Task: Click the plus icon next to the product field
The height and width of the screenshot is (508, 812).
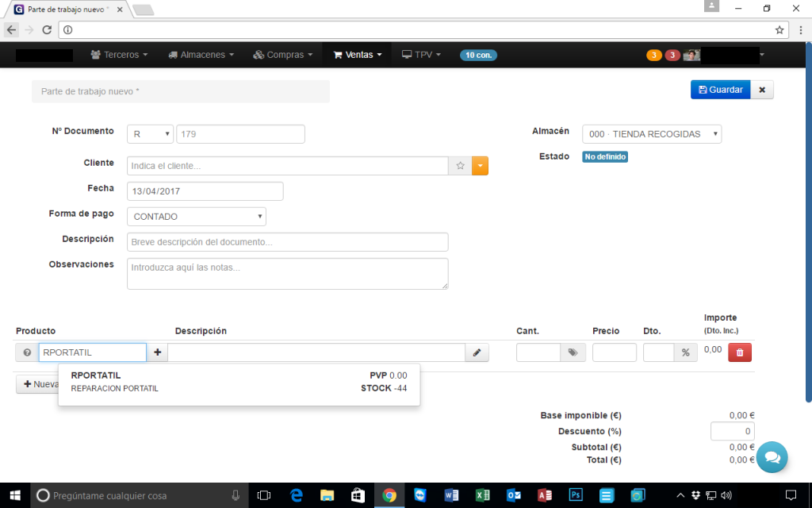Action: (157, 352)
